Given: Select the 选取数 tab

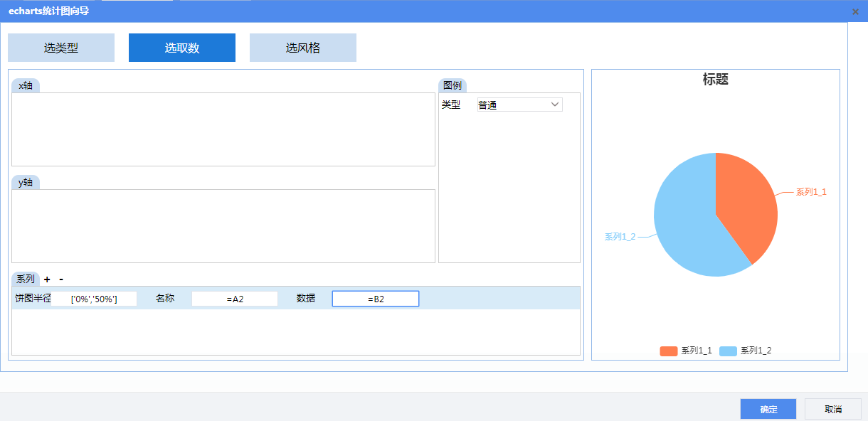Looking at the screenshot, I should pyautogui.click(x=182, y=48).
